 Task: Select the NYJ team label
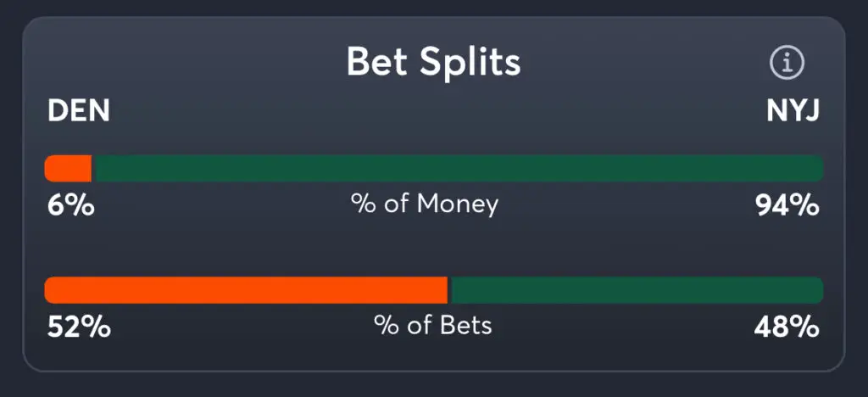(793, 111)
